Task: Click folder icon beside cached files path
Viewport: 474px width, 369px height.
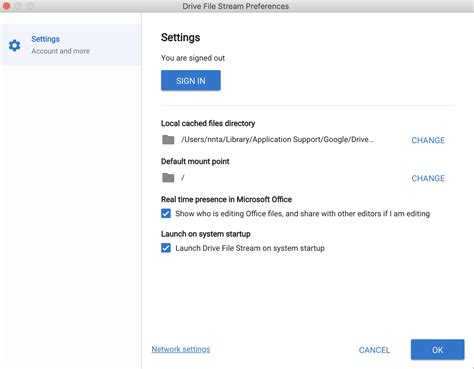Action: point(168,140)
